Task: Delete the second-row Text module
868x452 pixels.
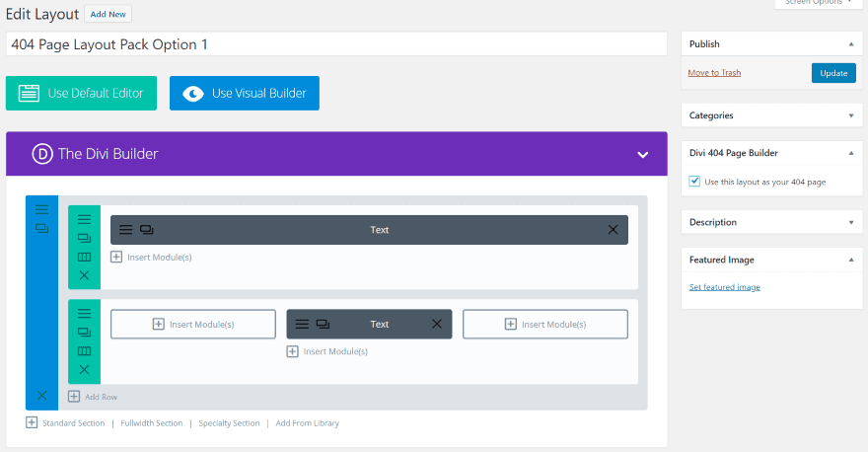Action: pos(437,324)
